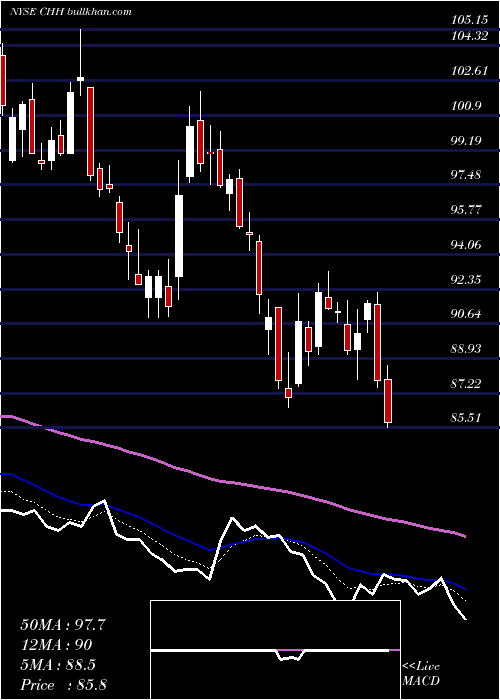The image size is (500, 700).
Task: Click the 95.77 price axis label
Action: coord(467,210)
